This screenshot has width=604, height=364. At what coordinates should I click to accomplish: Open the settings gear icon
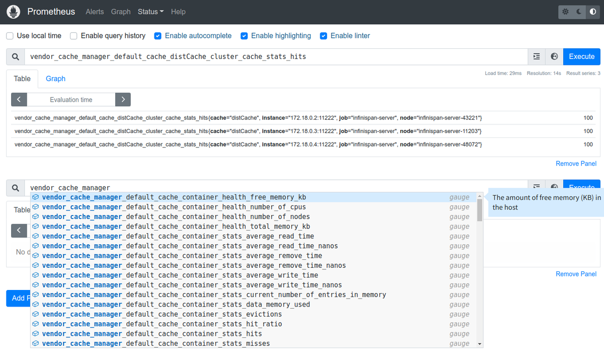click(x=565, y=11)
